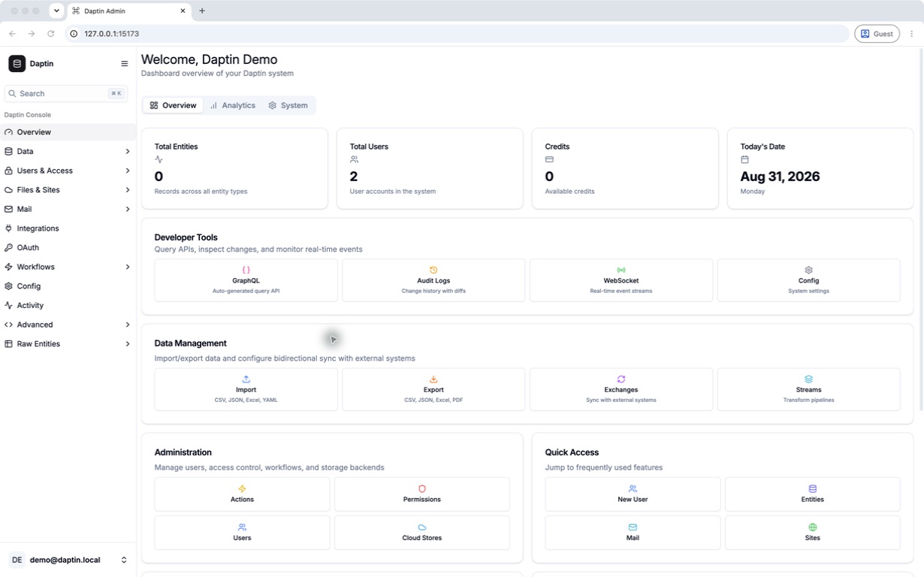Click the Data database icon in sidebar
This screenshot has width=924, height=577.
9,151
